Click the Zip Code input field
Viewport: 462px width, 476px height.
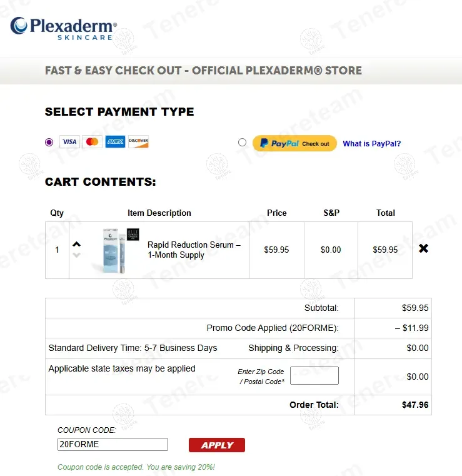pos(314,376)
